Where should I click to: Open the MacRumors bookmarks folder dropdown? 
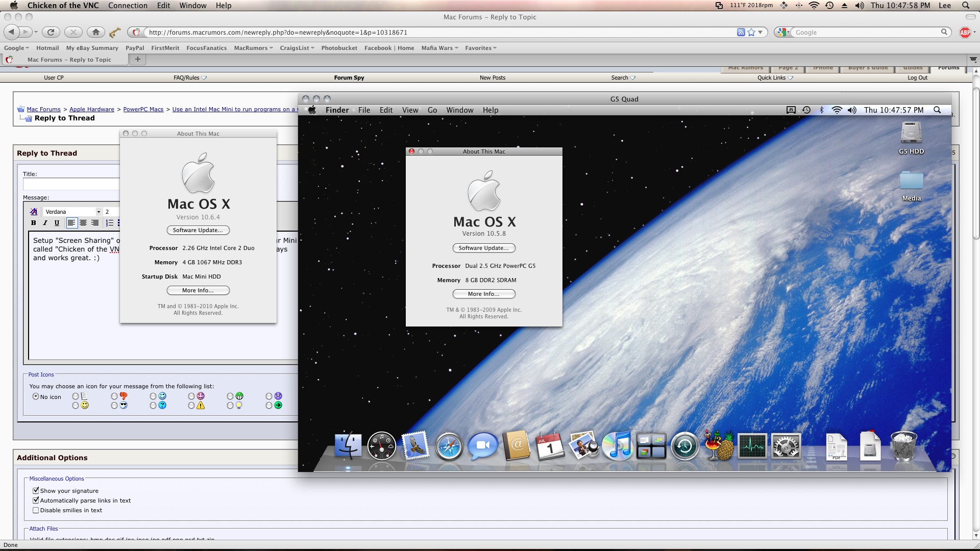[x=253, y=48]
